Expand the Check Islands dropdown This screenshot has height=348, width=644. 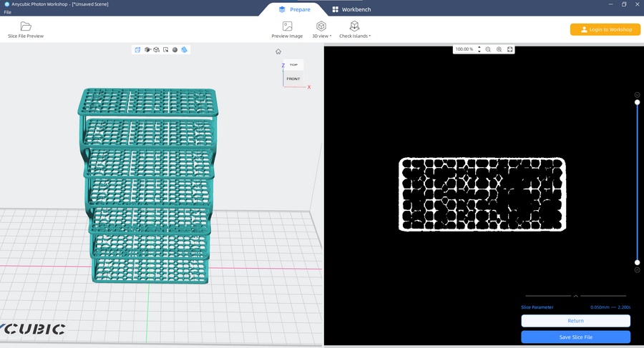(x=355, y=29)
